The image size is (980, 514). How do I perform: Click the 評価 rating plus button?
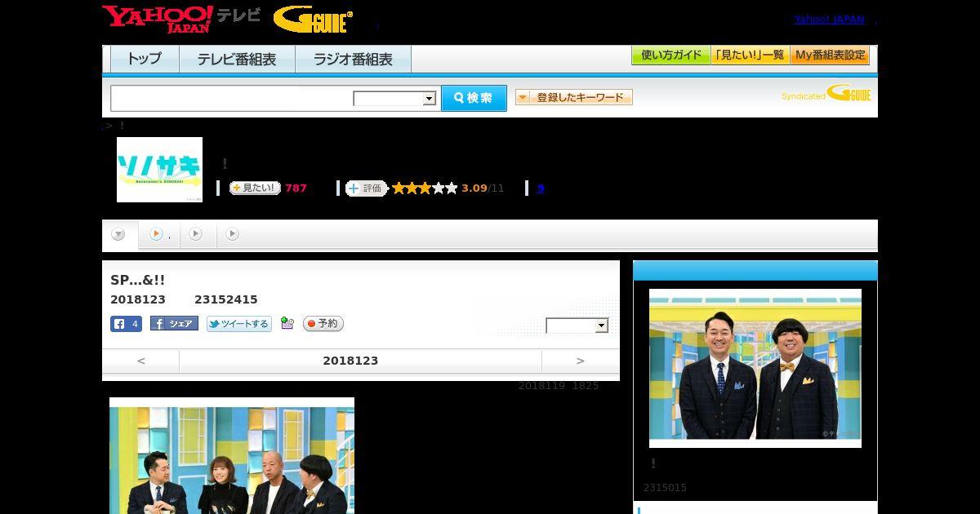366,188
